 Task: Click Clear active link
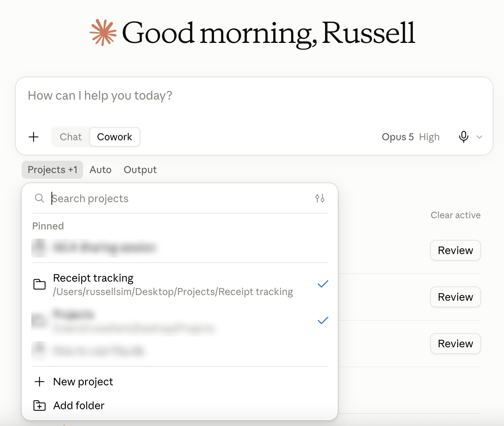pyautogui.click(x=456, y=215)
